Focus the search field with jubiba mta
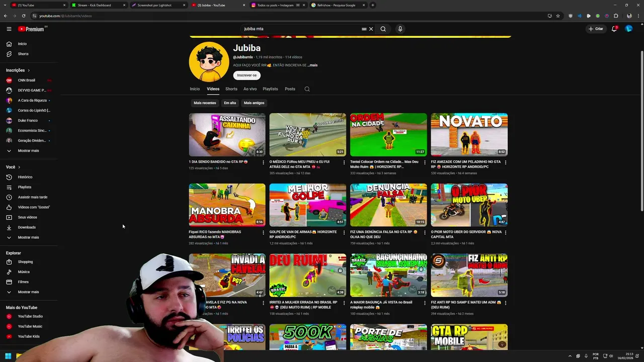Screen dimensions: 644x362 [x=301, y=29]
